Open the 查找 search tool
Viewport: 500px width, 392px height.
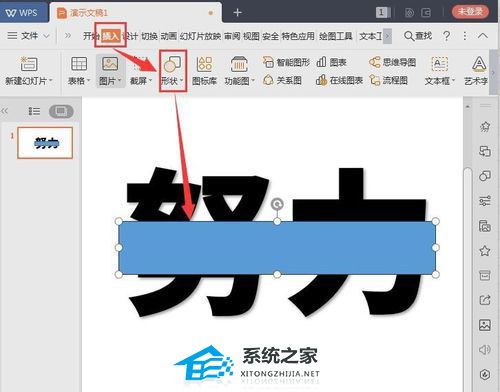pyautogui.click(x=418, y=36)
